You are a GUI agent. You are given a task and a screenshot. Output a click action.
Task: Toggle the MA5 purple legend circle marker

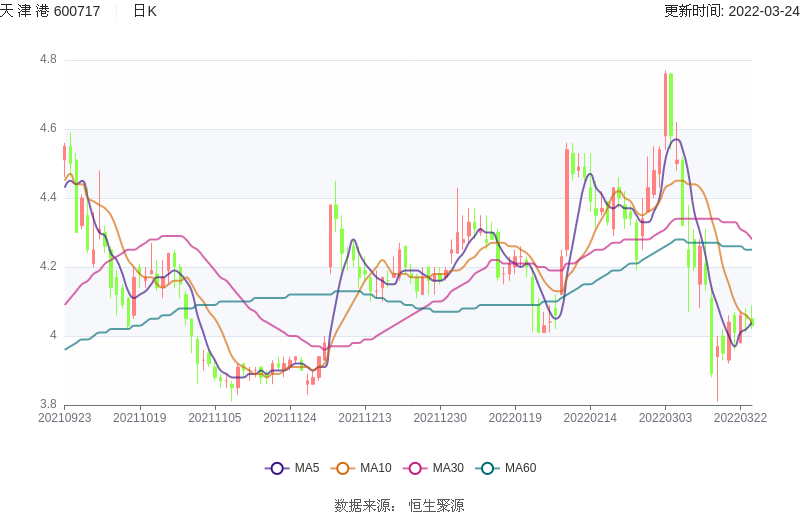[277, 468]
